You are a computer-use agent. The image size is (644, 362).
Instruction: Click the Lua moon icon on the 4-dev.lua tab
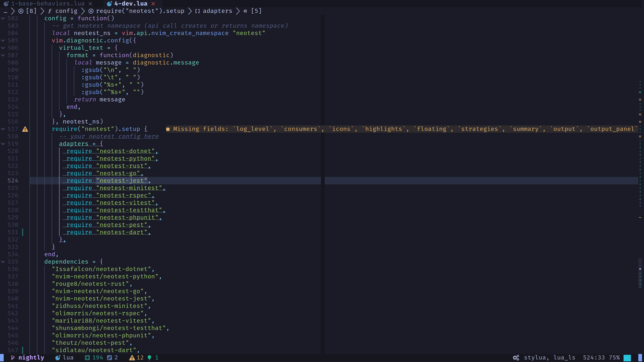click(x=109, y=4)
